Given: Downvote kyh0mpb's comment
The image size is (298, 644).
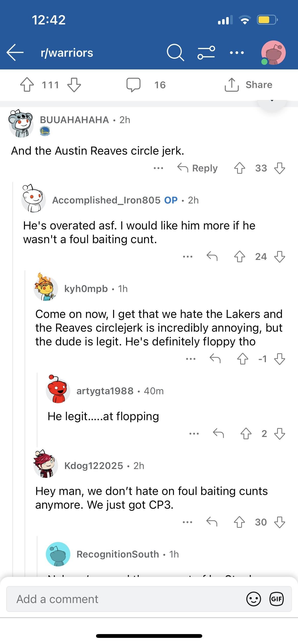Looking at the screenshot, I should (280, 359).
